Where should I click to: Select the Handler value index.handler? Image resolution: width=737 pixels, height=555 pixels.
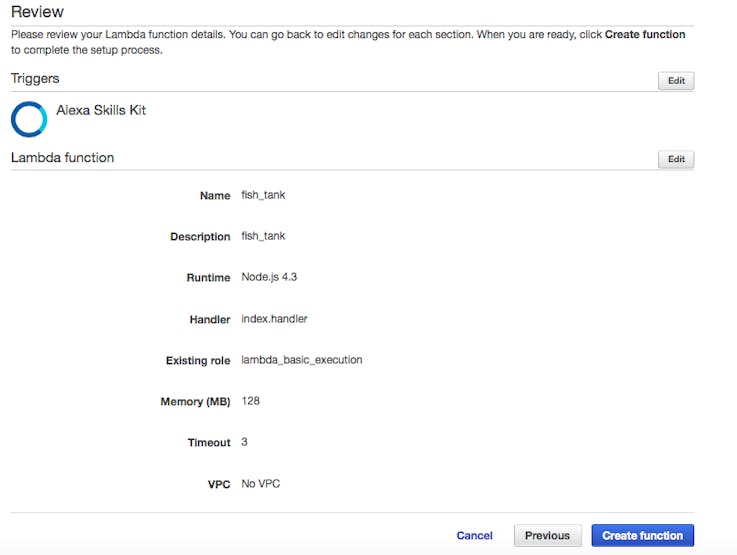274,319
